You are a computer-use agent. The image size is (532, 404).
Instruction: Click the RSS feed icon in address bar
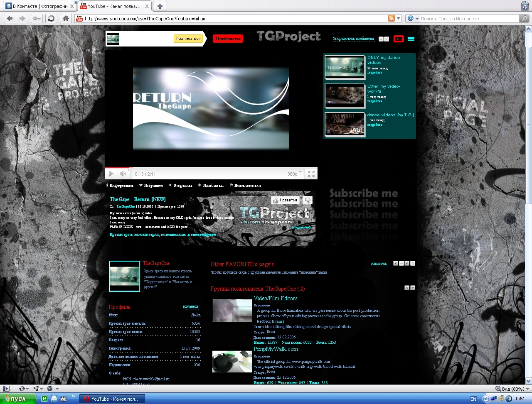[x=391, y=18]
